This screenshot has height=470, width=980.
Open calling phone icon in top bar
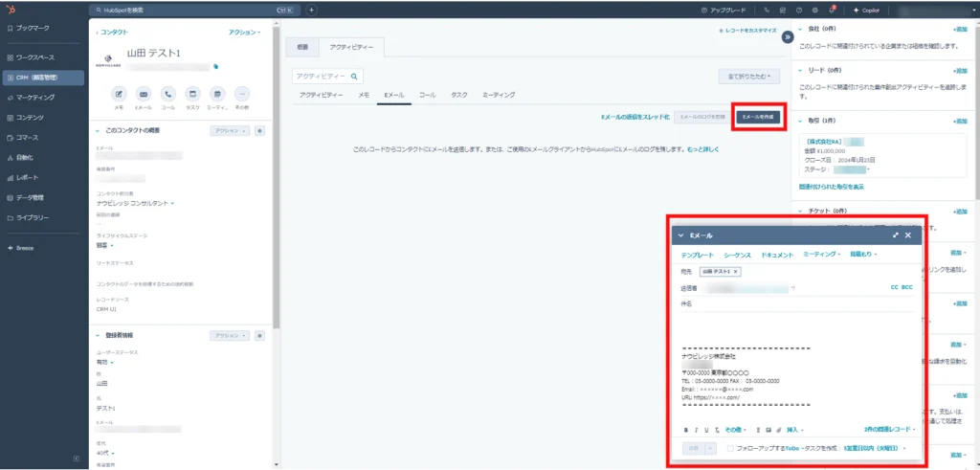point(767,10)
